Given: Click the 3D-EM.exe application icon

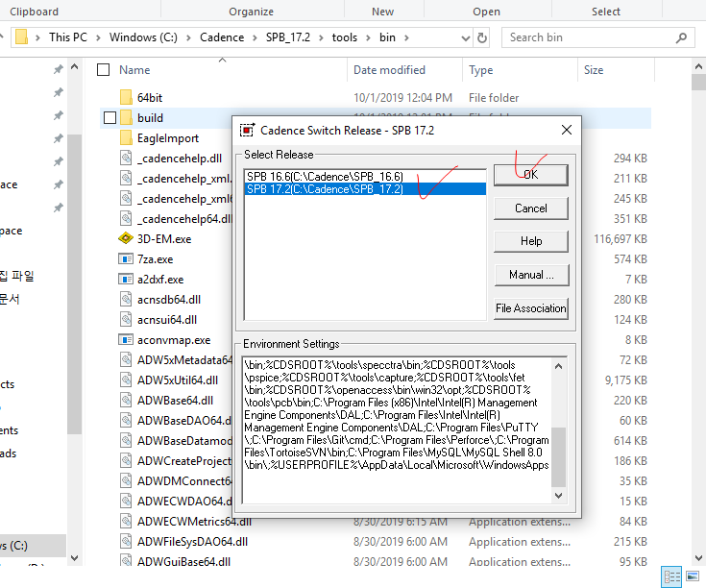Looking at the screenshot, I should [x=126, y=238].
